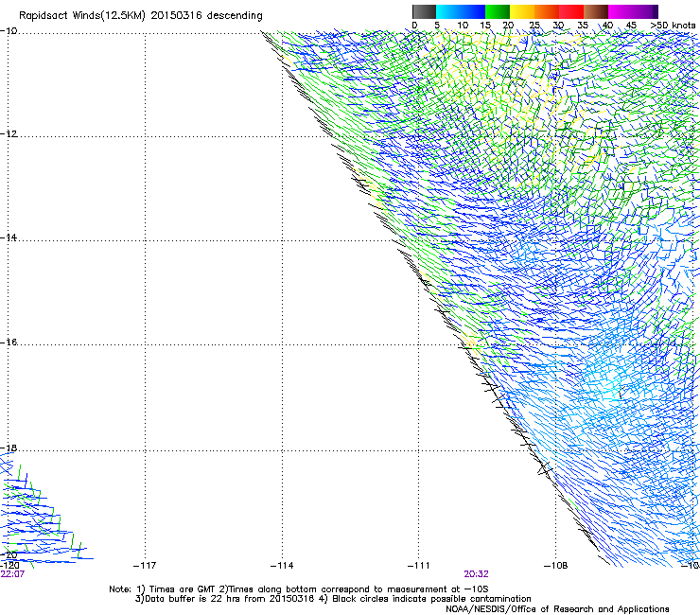Click the legend '25' knots tick label
This screenshot has width=700, height=615.
(534, 25)
